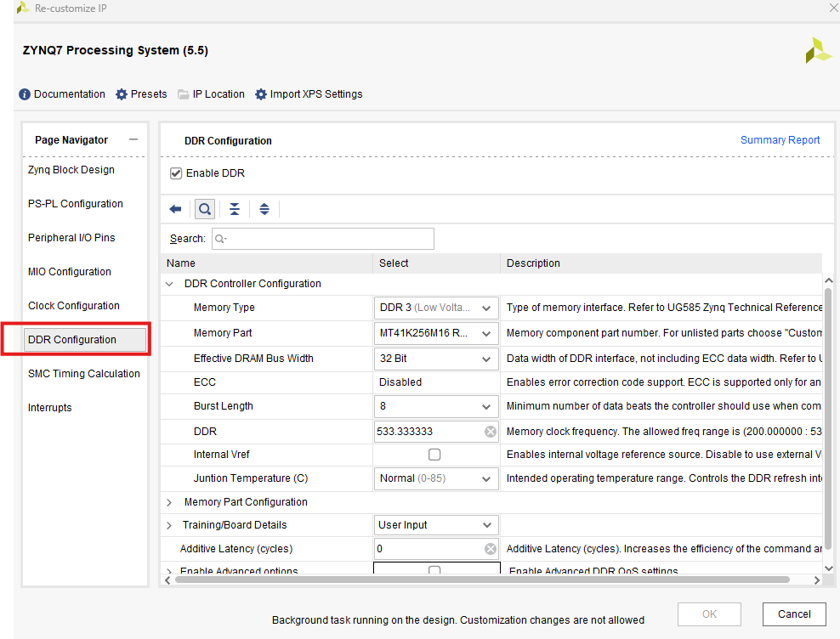Click the expand all toolbar icon
Image resolution: width=840 pixels, height=639 pixels.
[264, 209]
